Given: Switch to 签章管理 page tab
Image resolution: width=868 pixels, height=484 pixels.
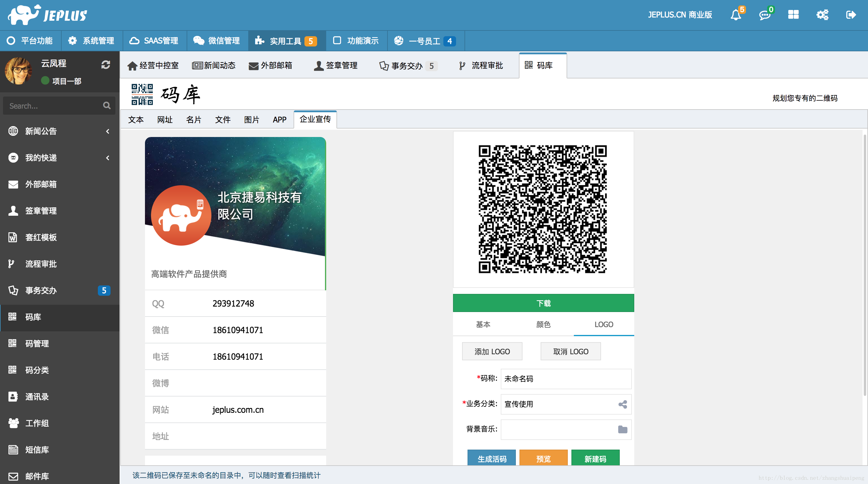Looking at the screenshot, I should pos(336,66).
